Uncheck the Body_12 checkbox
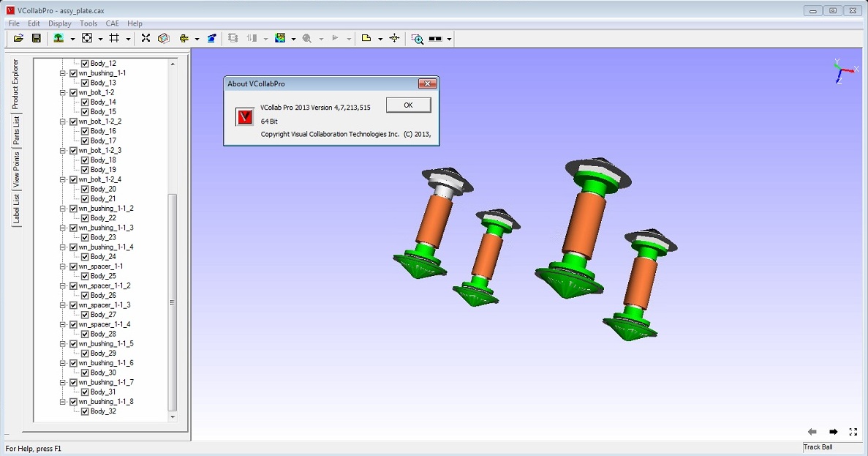Image resolution: width=868 pixels, height=456 pixels. [85, 64]
